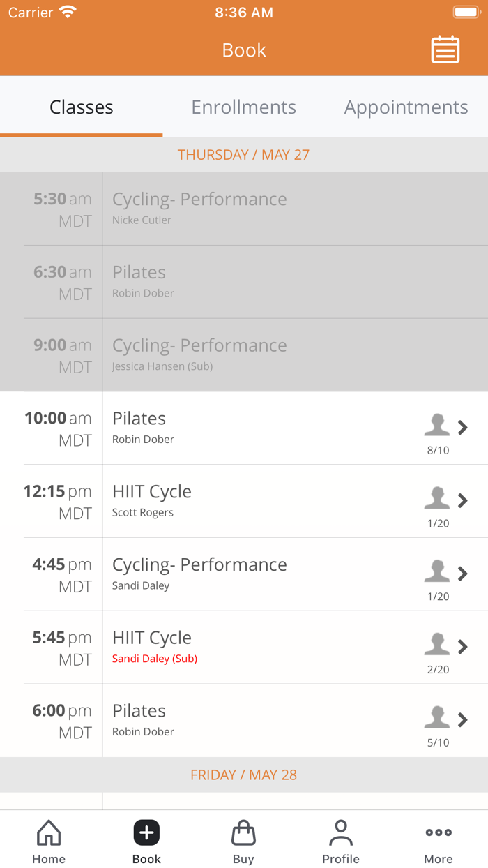The image size is (488, 868).
Task: Expand 5:45 pm HIIT Cycle chevron
Action: point(463,647)
